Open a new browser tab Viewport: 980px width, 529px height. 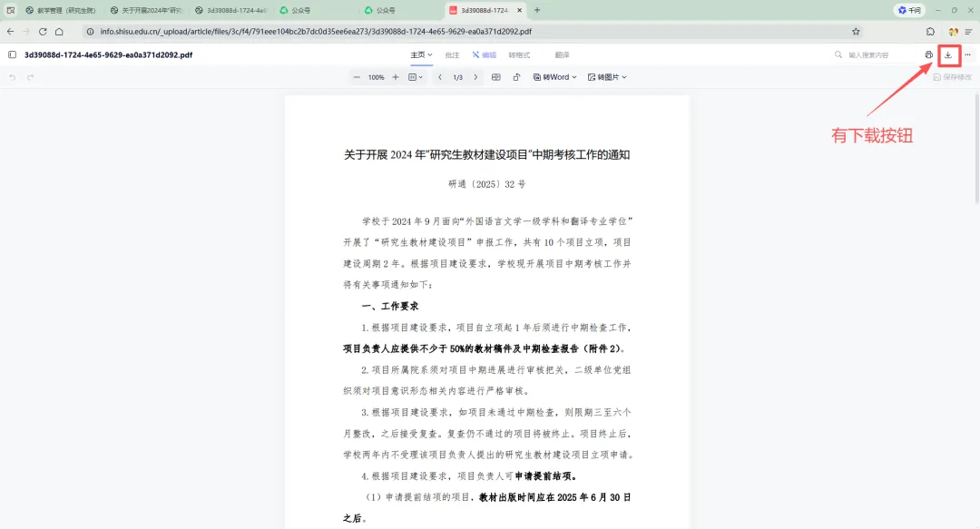[537, 10]
